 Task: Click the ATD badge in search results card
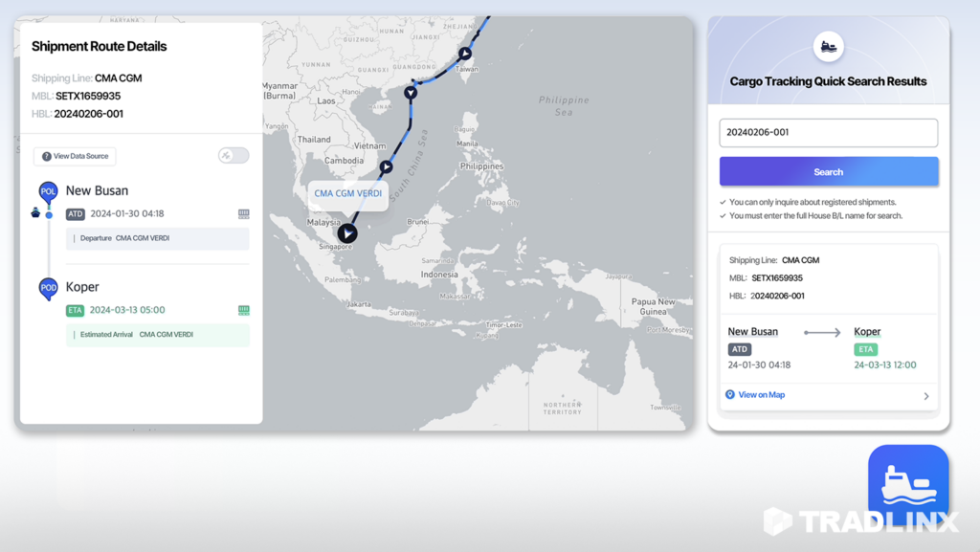coord(740,350)
